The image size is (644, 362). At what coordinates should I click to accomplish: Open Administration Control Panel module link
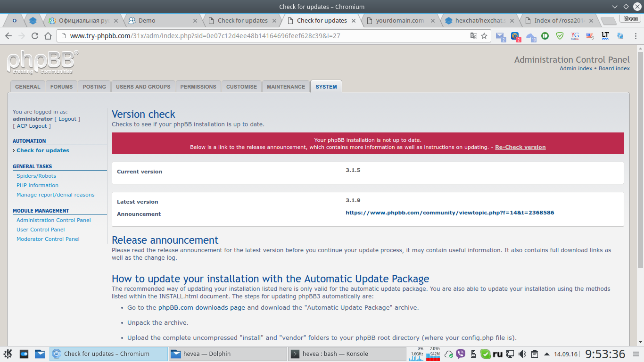(x=54, y=220)
